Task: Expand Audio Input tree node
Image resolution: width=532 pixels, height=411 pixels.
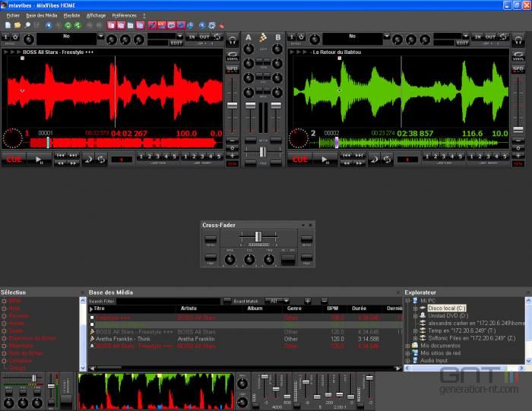Action: point(407,360)
